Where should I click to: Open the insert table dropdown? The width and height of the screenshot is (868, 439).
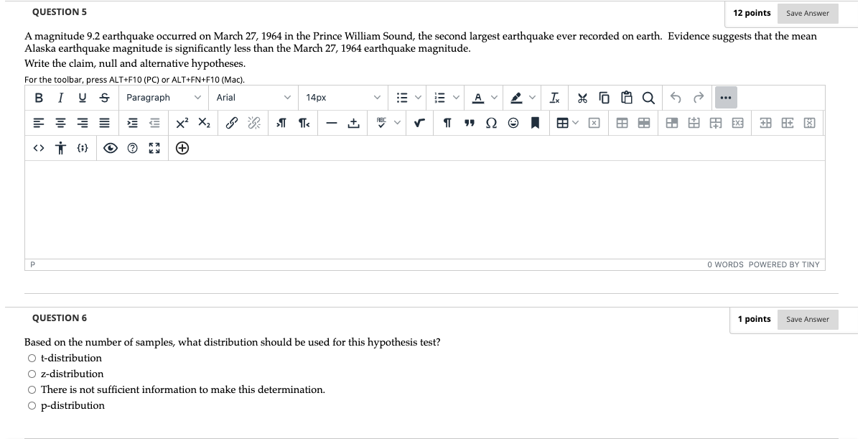567,124
